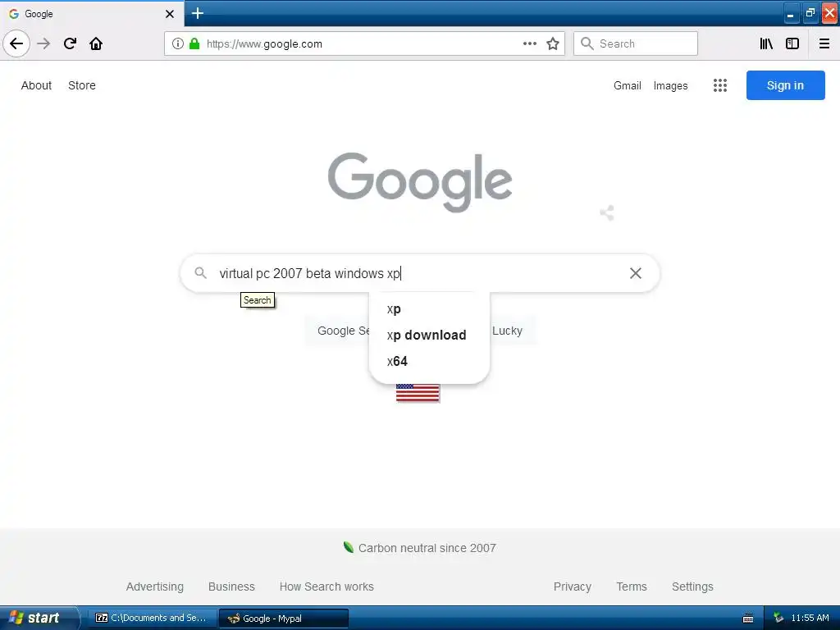Open How Search works link
The image size is (840, 630).
[326, 587]
